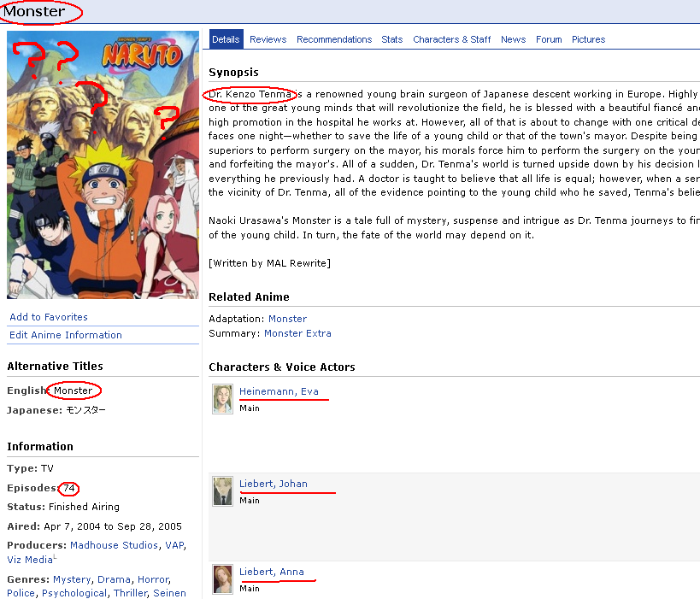Click the Alternative Titles heading
700x599 pixels.
[x=55, y=367]
